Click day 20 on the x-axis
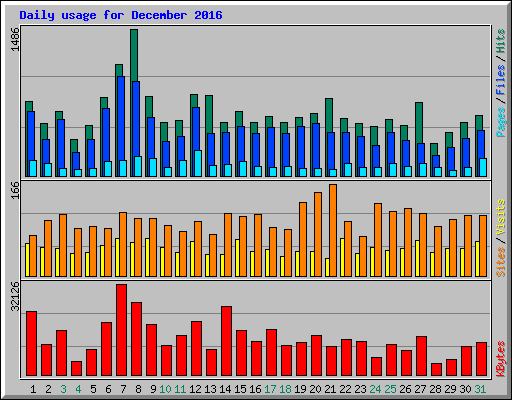This screenshot has width=512, height=400. (315, 389)
